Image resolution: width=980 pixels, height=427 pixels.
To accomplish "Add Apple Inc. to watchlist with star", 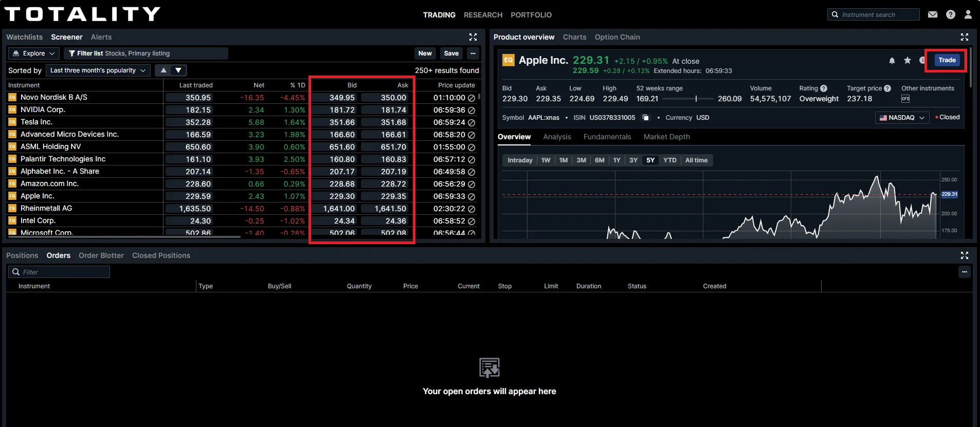I will pyautogui.click(x=908, y=61).
